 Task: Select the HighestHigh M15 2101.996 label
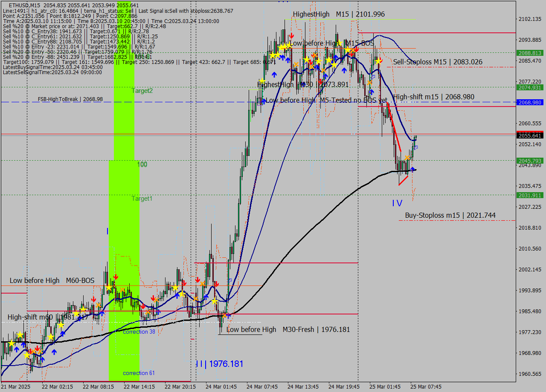[x=339, y=14]
